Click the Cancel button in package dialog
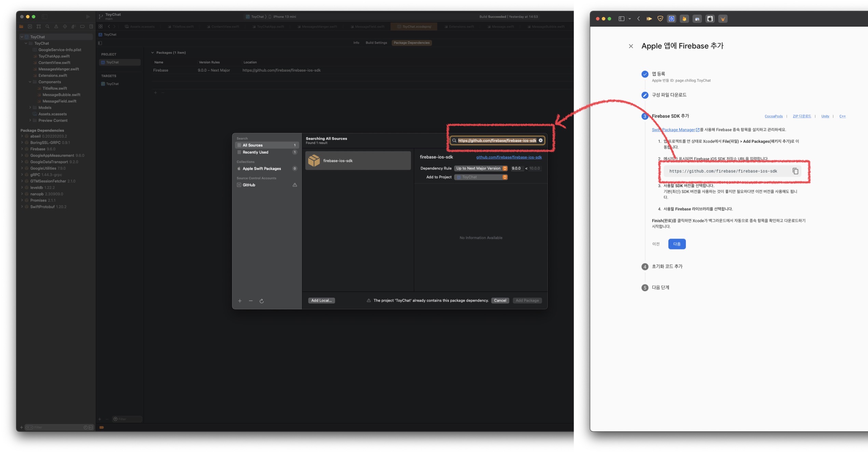The width and height of the screenshot is (868, 453). 500,301
